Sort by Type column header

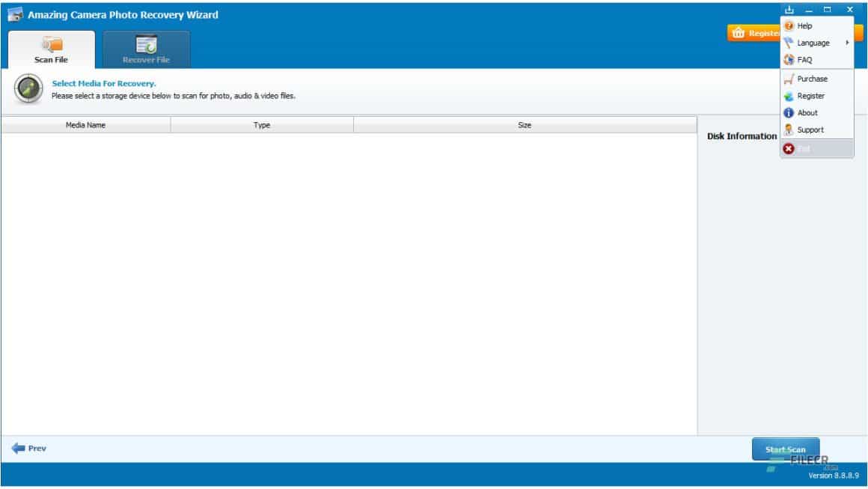[x=262, y=125]
